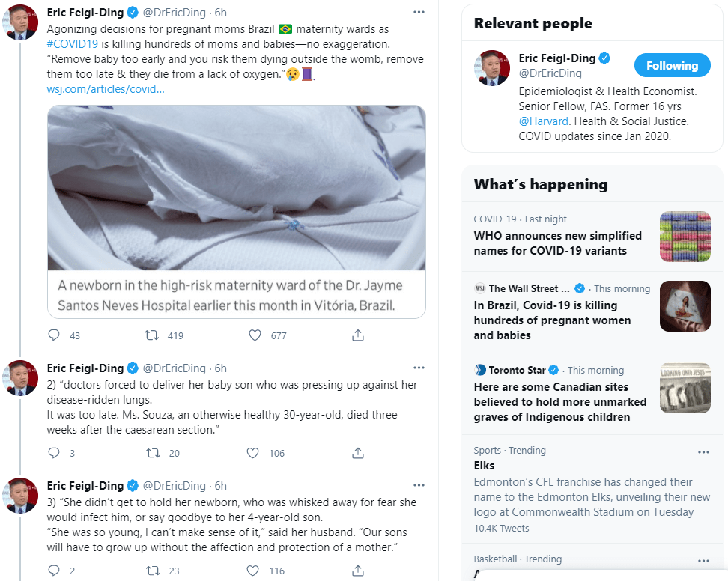Viewport: 728px width, 581px height.
Task: Open more options on the second tweet
Action: pyautogui.click(x=419, y=368)
